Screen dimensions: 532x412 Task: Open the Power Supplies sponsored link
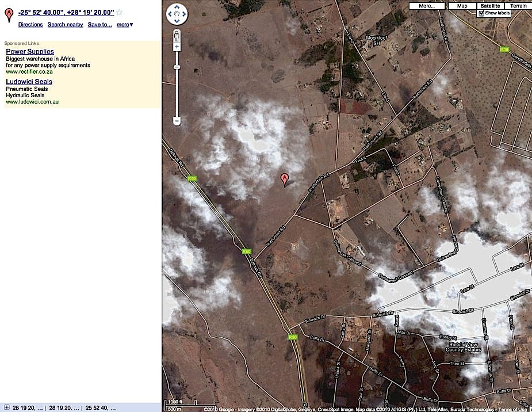(x=30, y=52)
